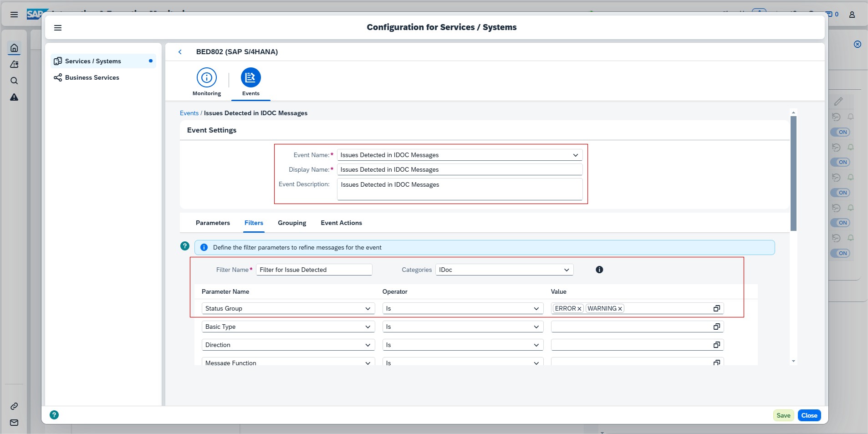Open value help for Status Group value
The height and width of the screenshot is (434, 868).
click(x=716, y=308)
